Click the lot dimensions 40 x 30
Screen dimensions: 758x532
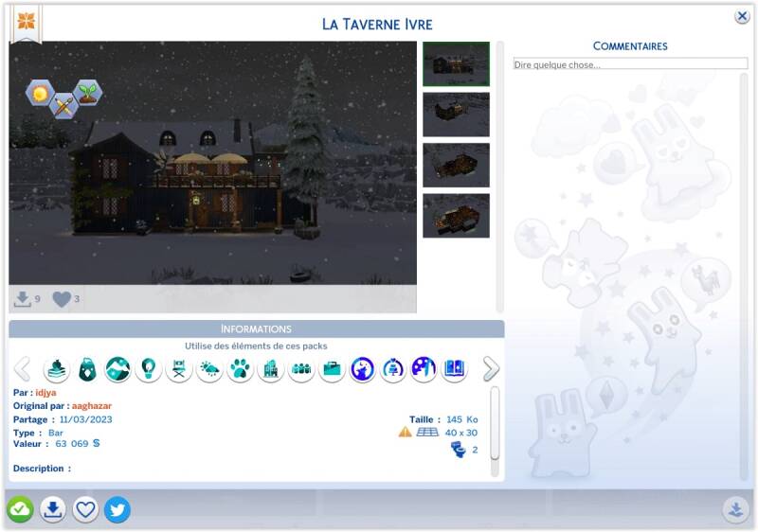(x=461, y=433)
